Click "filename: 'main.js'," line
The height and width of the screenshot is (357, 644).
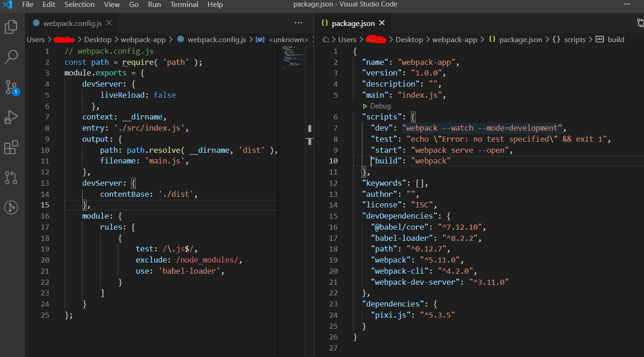145,161
